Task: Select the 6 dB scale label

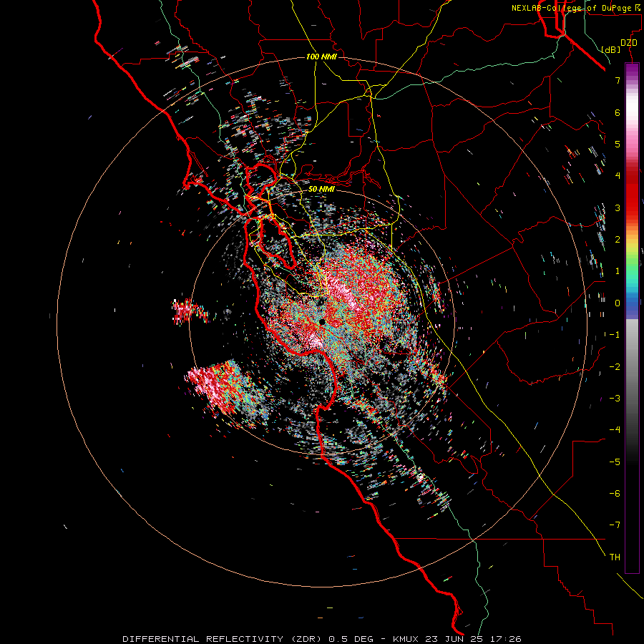Action: click(x=618, y=112)
